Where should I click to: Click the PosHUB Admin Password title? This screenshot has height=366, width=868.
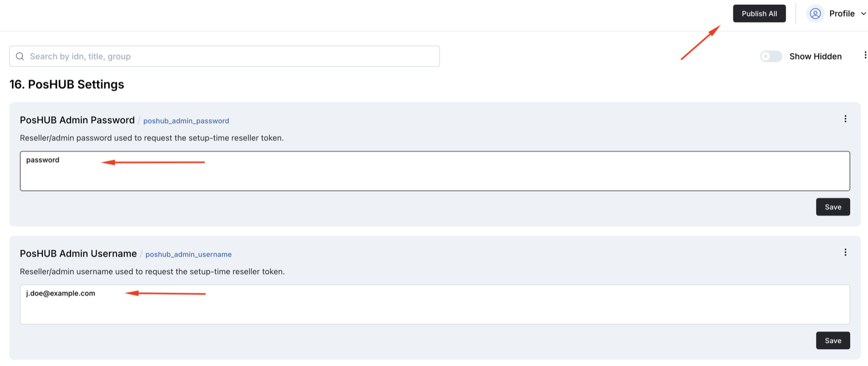tap(77, 120)
